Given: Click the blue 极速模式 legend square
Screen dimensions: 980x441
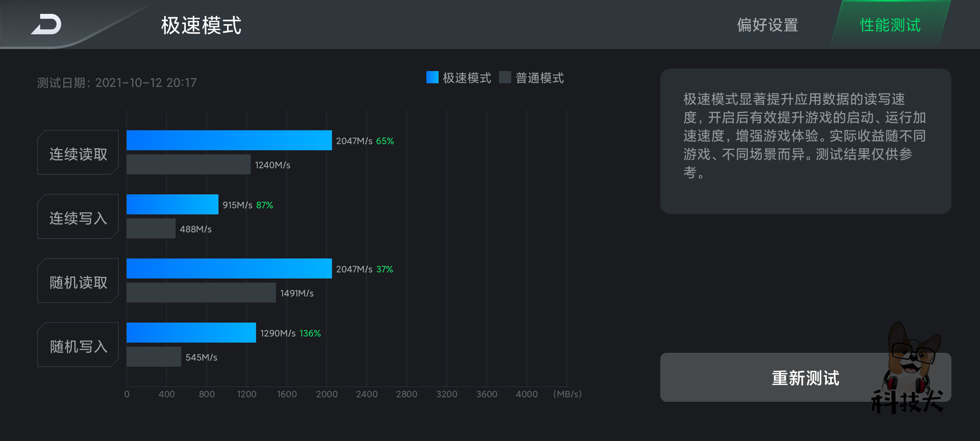Looking at the screenshot, I should click(431, 77).
